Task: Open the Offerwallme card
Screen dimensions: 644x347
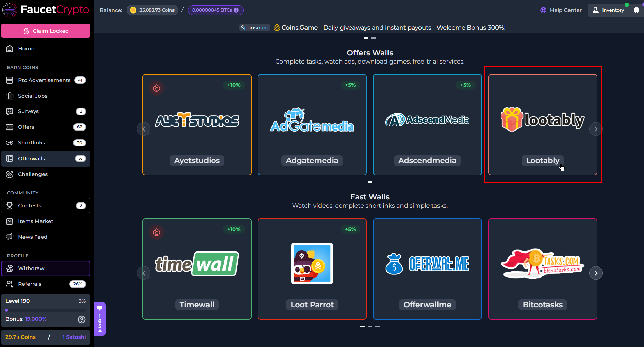Action: tap(427, 269)
